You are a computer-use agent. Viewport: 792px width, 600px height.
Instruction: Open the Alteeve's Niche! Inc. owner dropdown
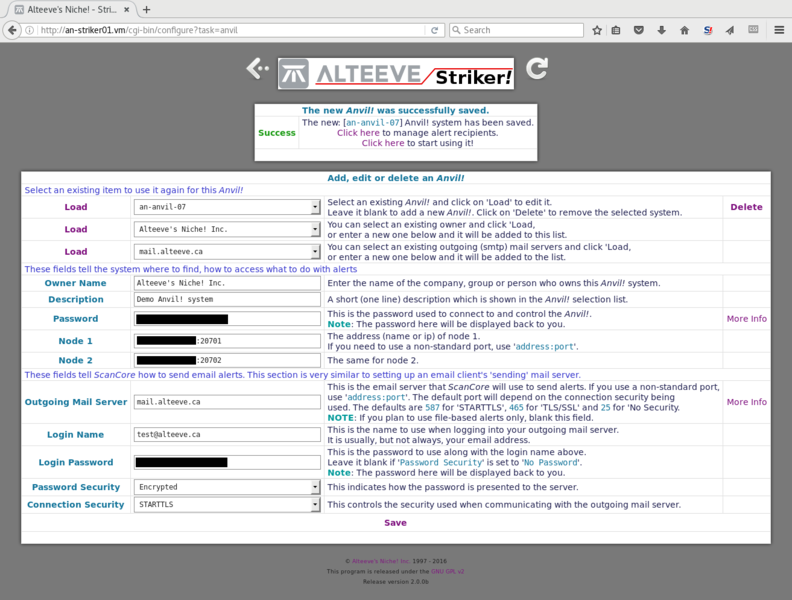click(x=227, y=229)
